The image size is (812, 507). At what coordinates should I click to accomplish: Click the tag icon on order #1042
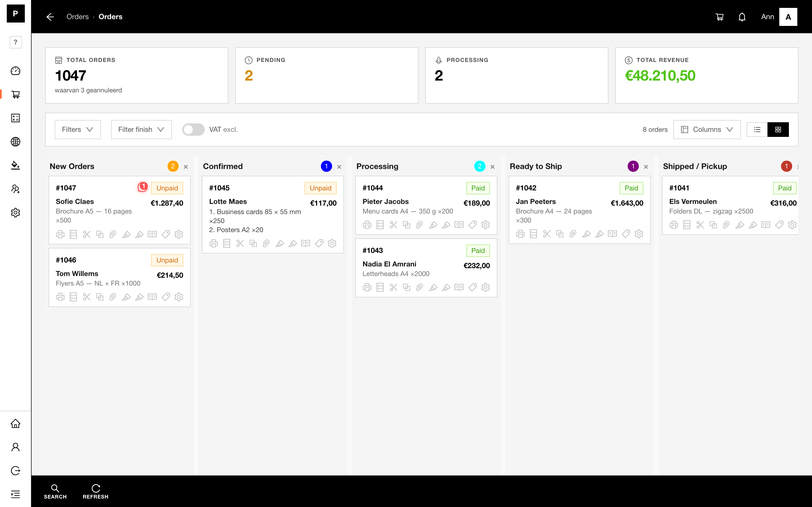(626, 234)
